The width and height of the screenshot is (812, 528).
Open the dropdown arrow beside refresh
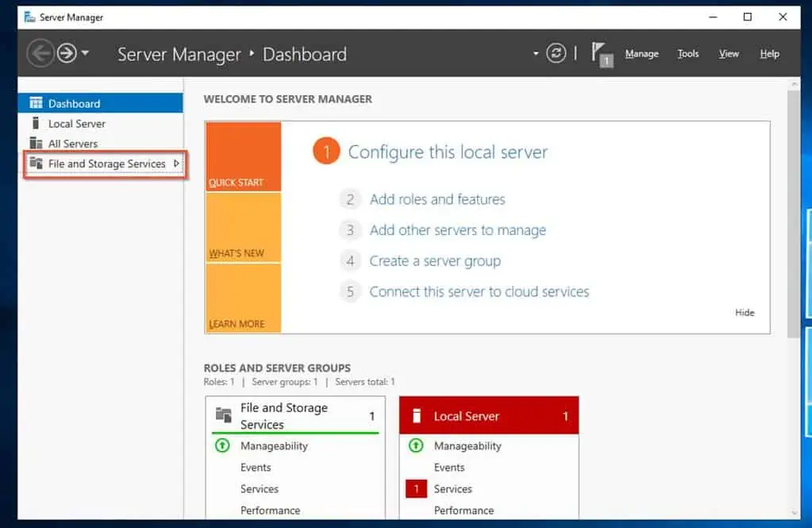point(536,53)
